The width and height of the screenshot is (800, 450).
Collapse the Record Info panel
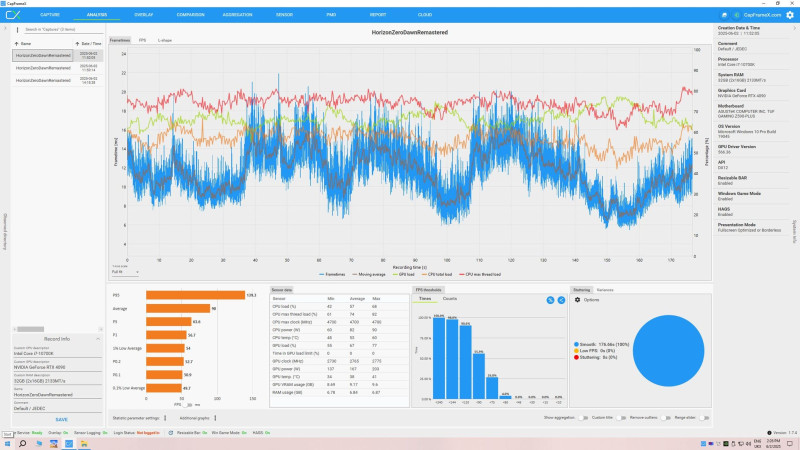coord(97,339)
